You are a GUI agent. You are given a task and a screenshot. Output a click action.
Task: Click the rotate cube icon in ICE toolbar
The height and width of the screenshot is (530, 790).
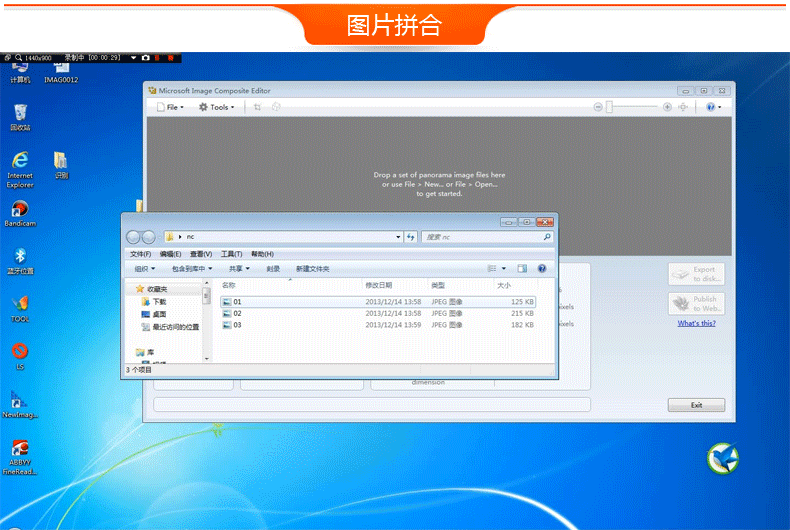tap(276, 107)
